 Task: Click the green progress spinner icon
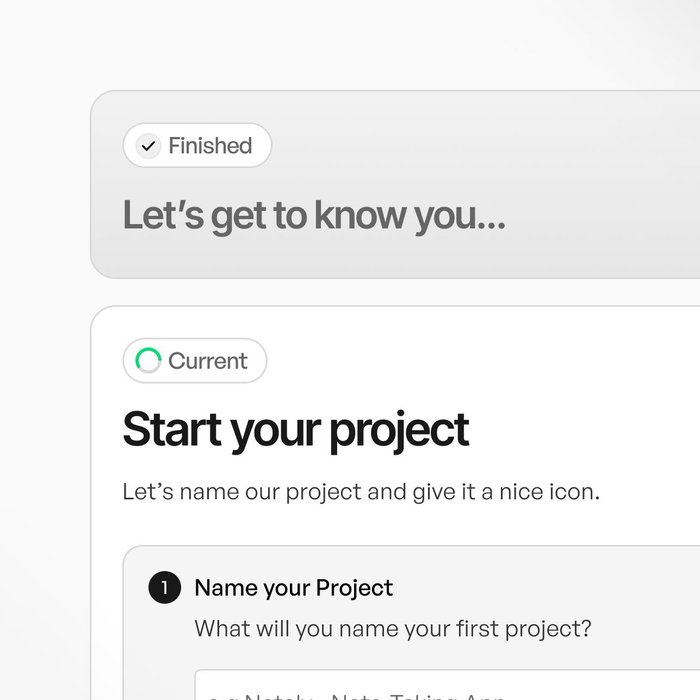[148, 361]
